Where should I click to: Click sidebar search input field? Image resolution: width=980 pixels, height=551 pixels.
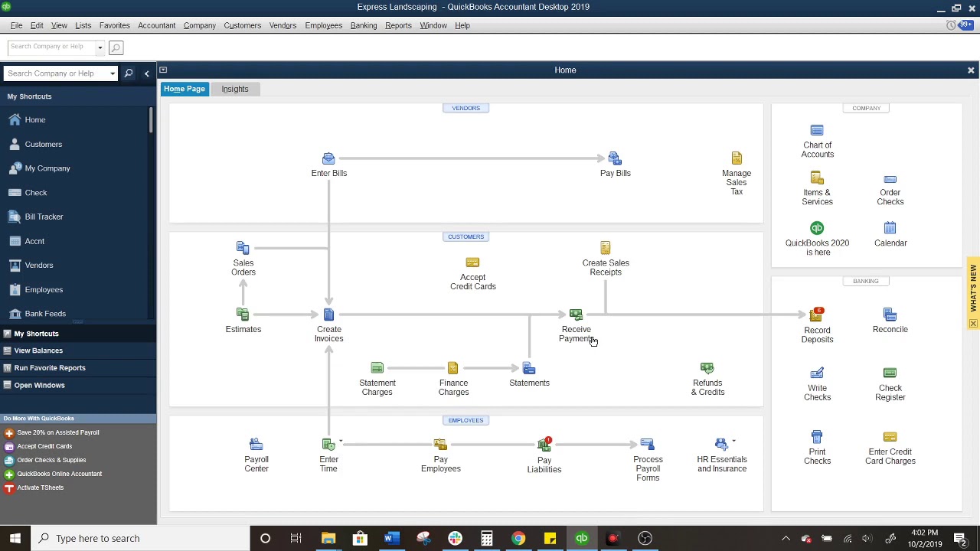click(x=55, y=73)
